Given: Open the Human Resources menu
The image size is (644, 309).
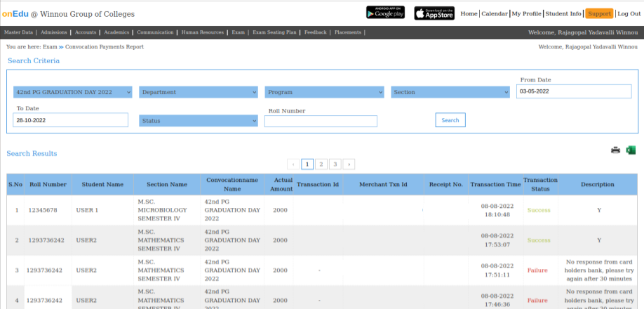Looking at the screenshot, I should click(x=203, y=32).
